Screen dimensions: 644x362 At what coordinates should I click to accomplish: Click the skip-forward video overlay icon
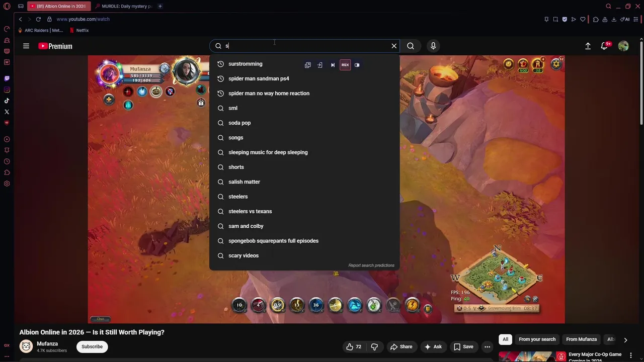click(x=333, y=65)
